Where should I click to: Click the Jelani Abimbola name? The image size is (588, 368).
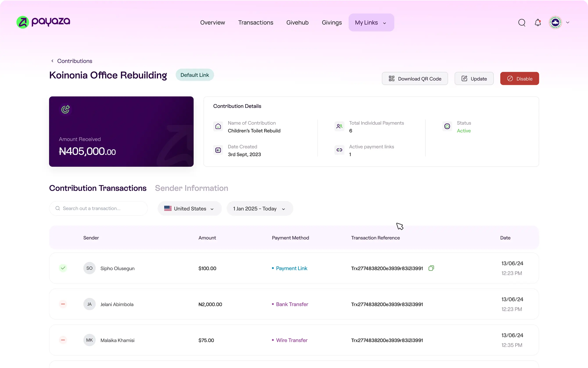point(117,304)
